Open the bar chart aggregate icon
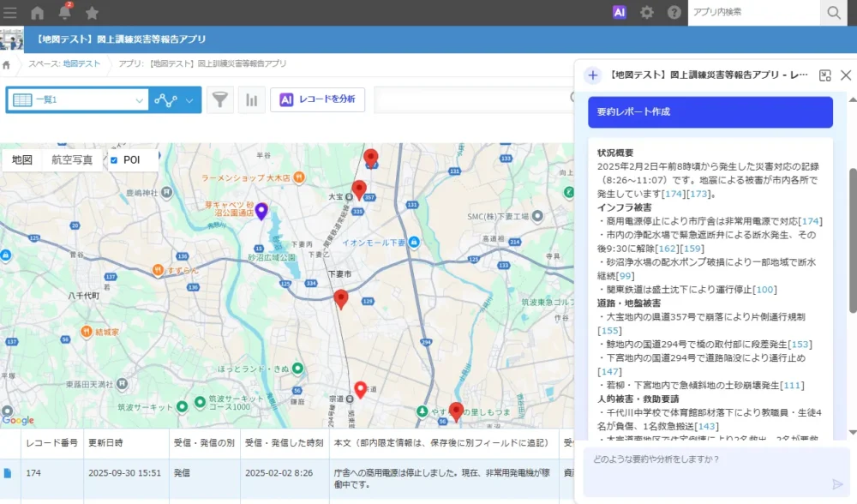Screen dimensions: 857x504 point(251,100)
